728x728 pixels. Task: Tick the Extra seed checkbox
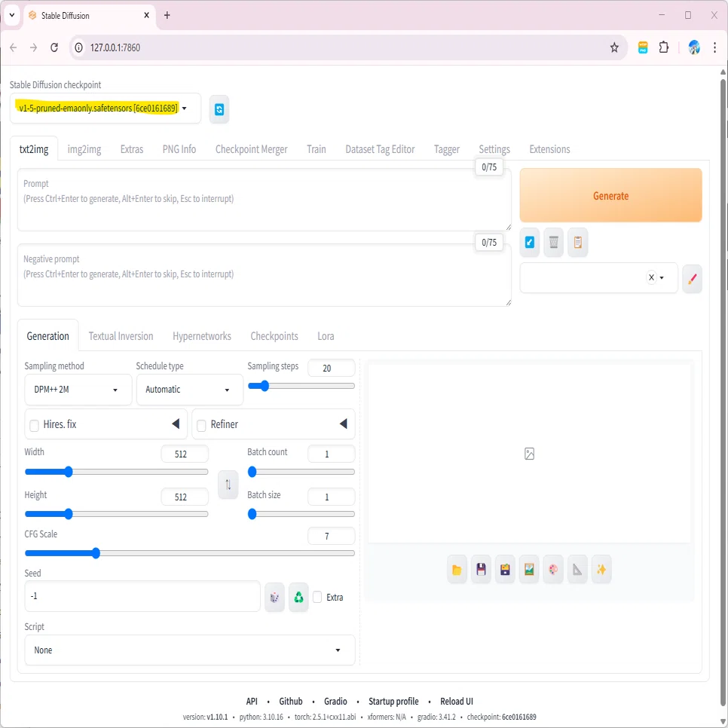[x=317, y=597]
